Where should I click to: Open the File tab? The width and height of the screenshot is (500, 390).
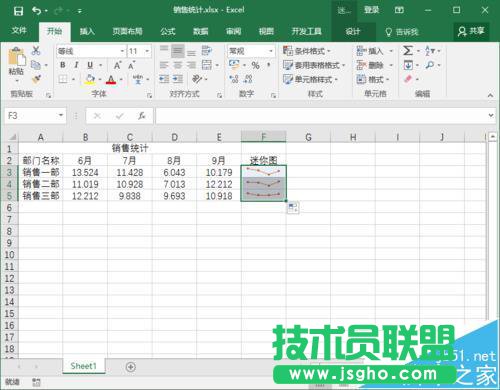(19, 31)
